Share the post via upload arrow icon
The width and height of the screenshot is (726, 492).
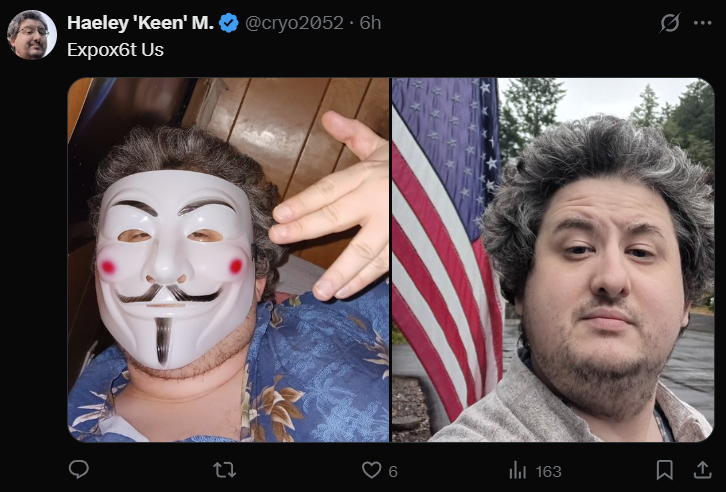click(702, 469)
